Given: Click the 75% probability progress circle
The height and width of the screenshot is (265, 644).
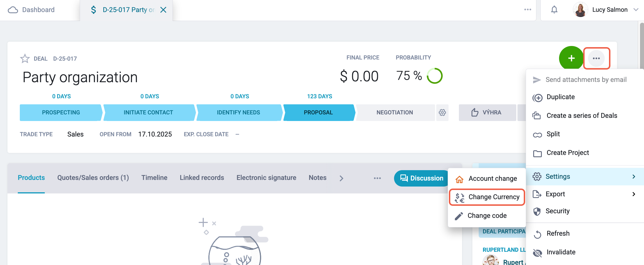Looking at the screenshot, I should [434, 76].
